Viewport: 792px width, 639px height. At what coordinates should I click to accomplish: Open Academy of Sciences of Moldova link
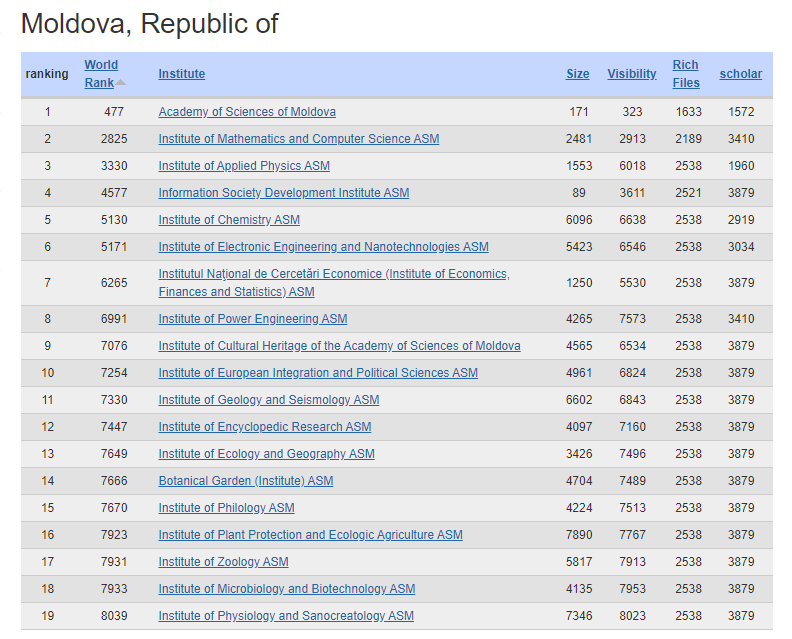point(247,112)
